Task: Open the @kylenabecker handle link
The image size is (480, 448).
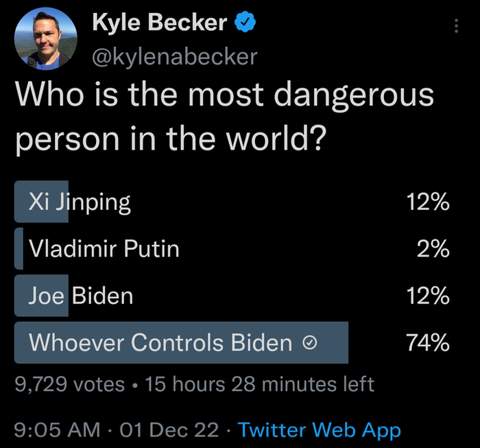Action: 174,56
